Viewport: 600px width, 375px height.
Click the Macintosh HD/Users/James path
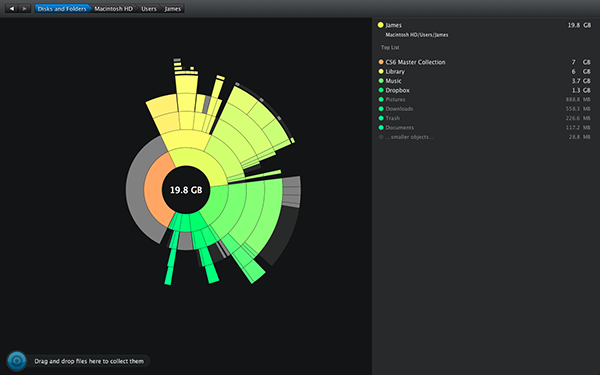click(417, 35)
